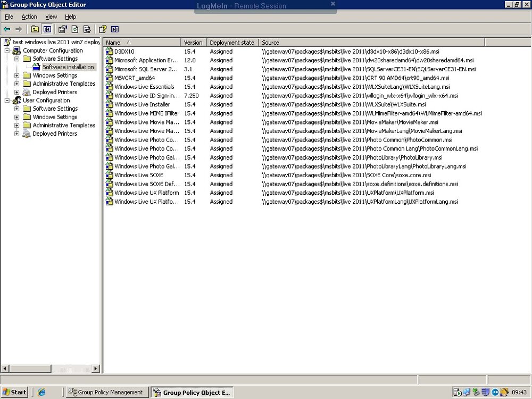
Task: Click the rightmost system tray icon
Action: 504,393
